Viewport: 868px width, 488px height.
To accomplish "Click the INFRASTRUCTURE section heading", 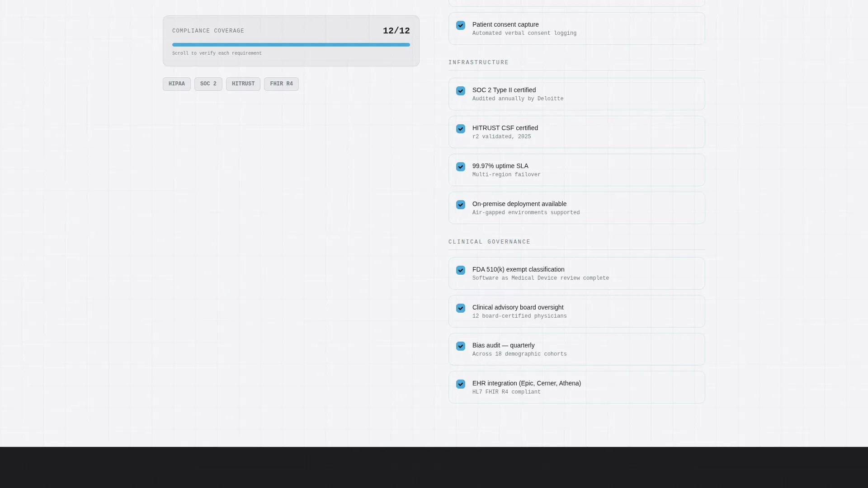I will [479, 62].
